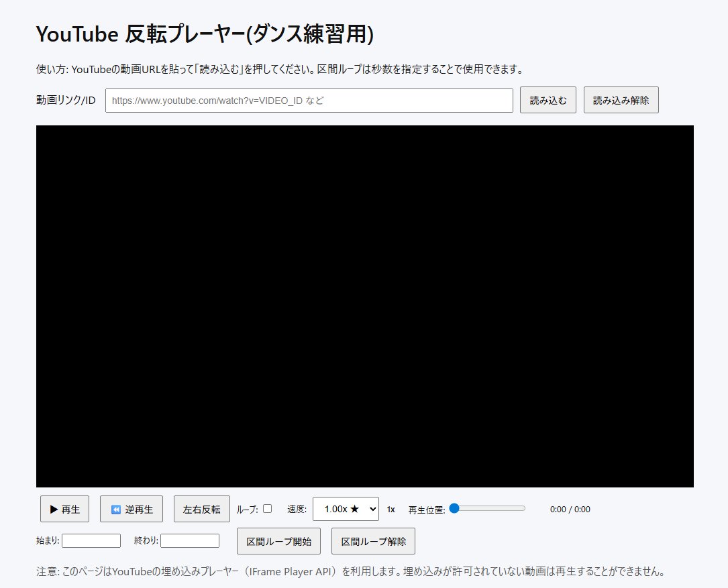Click the 速度: label
Image resolution: width=728 pixels, height=588 pixels.
click(297, 509)
